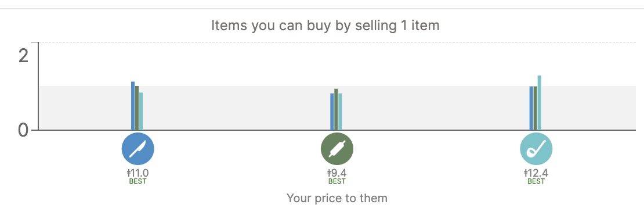Select the green bar above ladle icon
644x222 pixels.
click(x=536, y=108)
